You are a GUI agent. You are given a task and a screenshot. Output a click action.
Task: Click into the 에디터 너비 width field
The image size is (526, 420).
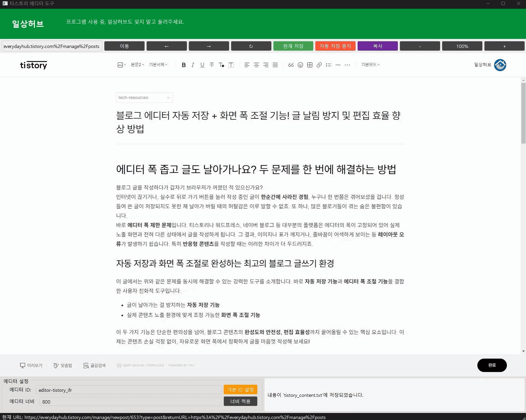tap(130, 402)
